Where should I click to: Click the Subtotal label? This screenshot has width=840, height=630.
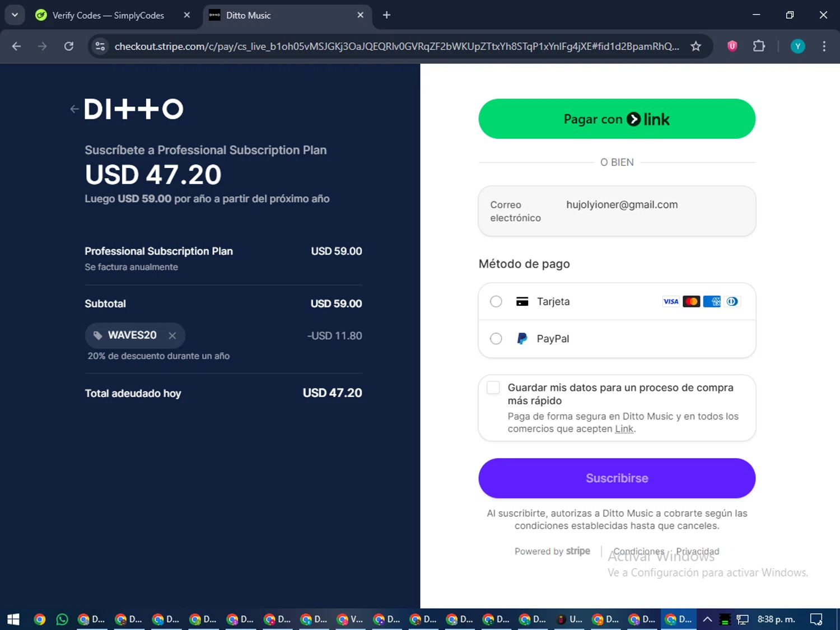point(105,304)
